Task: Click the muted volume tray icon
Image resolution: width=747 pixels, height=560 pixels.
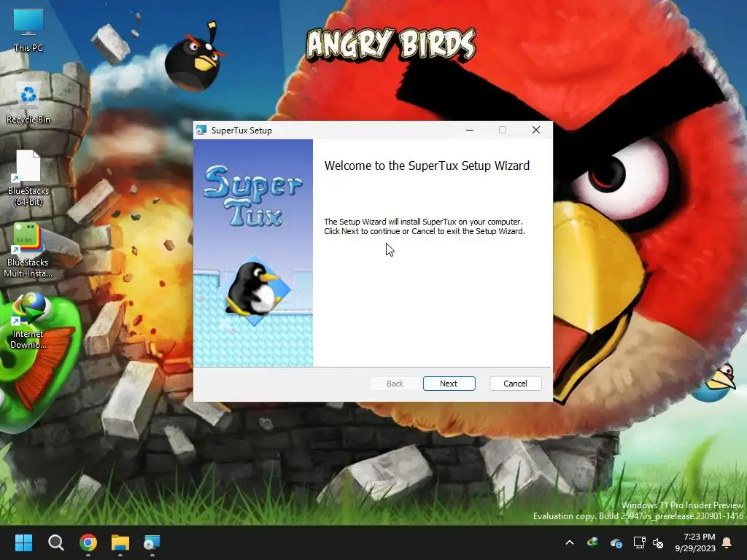Action: 658,542
